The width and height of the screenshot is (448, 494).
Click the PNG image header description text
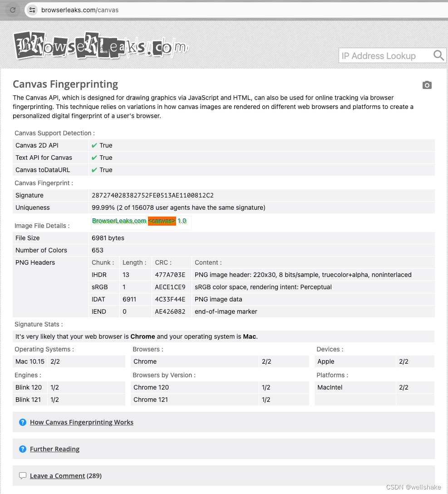click(303, 275)
